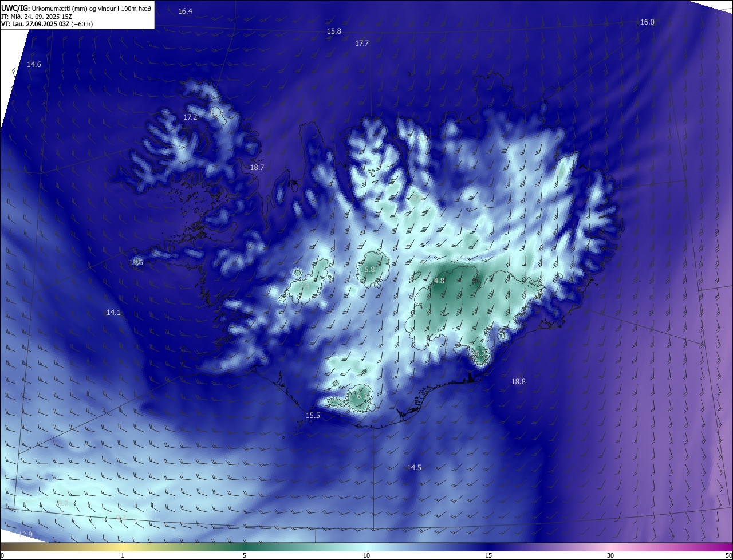Image resolution: width=733 pixels, height=560 pixels.
Task: Click the 15.5 value label on the map
Action: pyautogui.click(x=313, y=416)
